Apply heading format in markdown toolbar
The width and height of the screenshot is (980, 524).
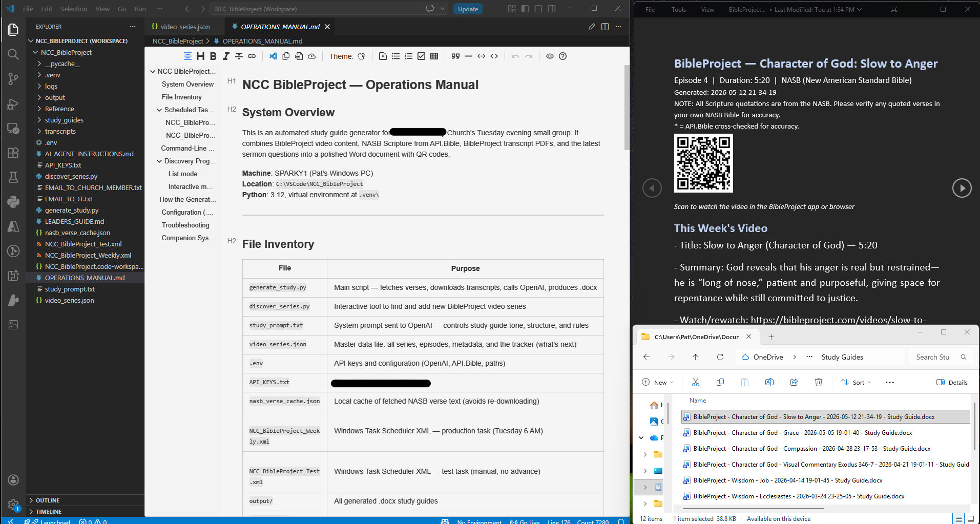(200, 56)
